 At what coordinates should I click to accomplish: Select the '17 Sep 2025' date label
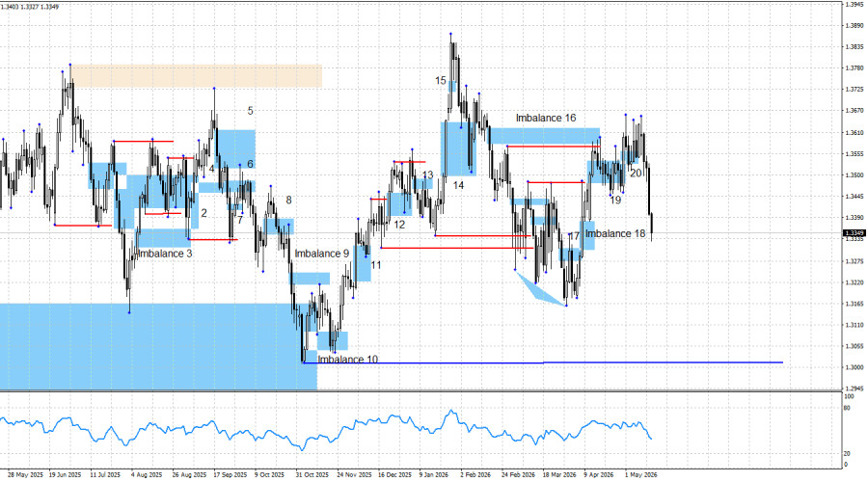[230, 475]
